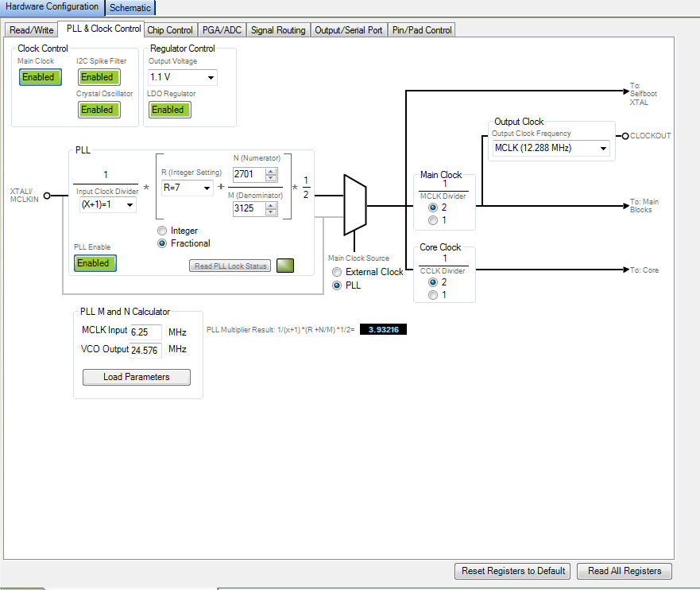Switch to the Chip Control tab
The height and width of the screenshot is (590, 700).
pyautogui.click(x=170, y=30)
